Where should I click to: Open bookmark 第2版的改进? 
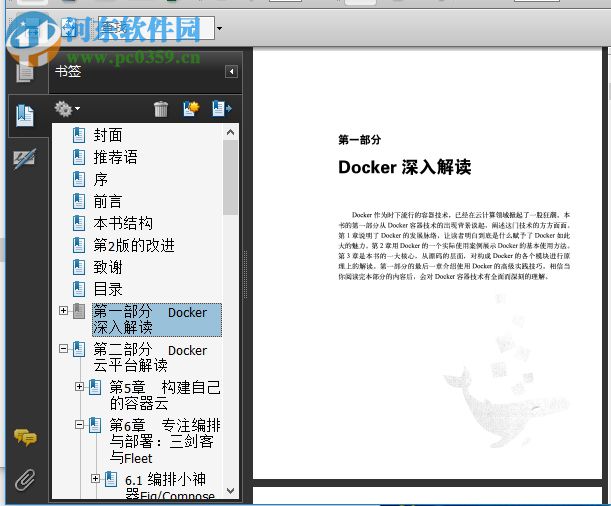(x=134, y=245)
